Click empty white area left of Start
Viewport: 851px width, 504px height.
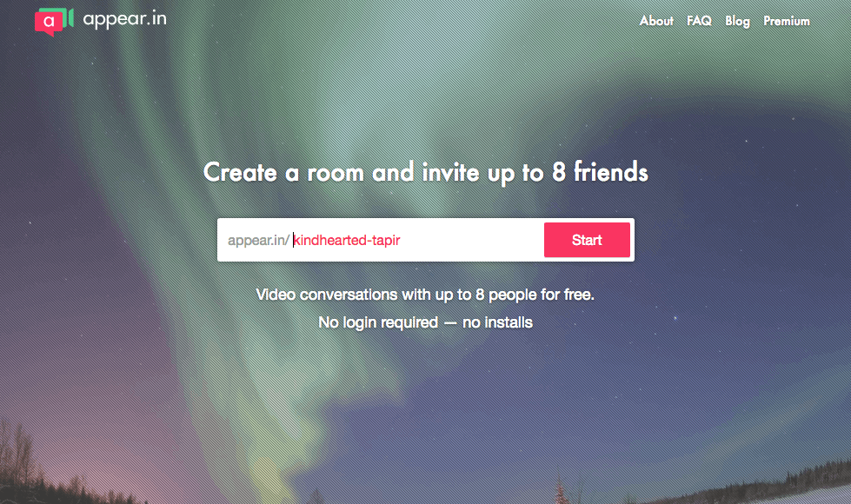471,240
